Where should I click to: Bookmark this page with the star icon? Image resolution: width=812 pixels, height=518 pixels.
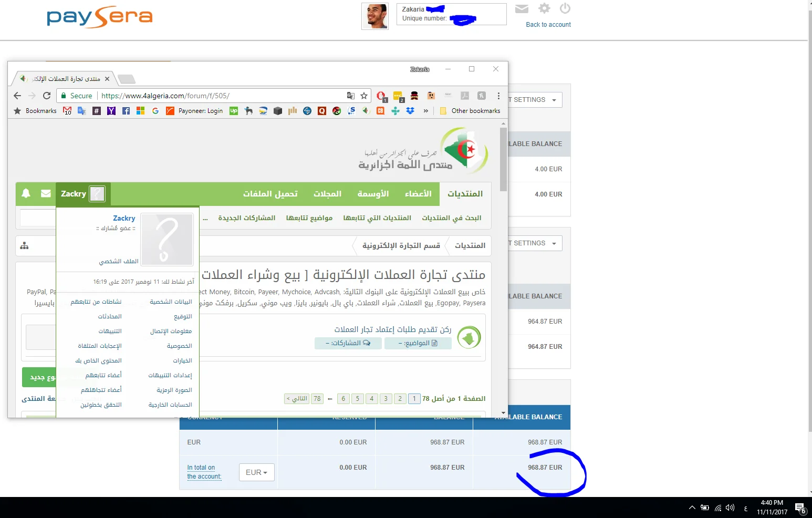[x=364, y=96]
